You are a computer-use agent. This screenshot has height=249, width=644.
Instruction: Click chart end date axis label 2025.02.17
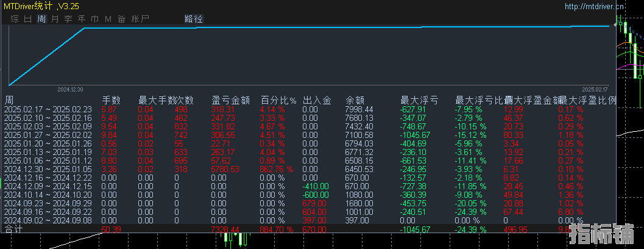[595, 89]
